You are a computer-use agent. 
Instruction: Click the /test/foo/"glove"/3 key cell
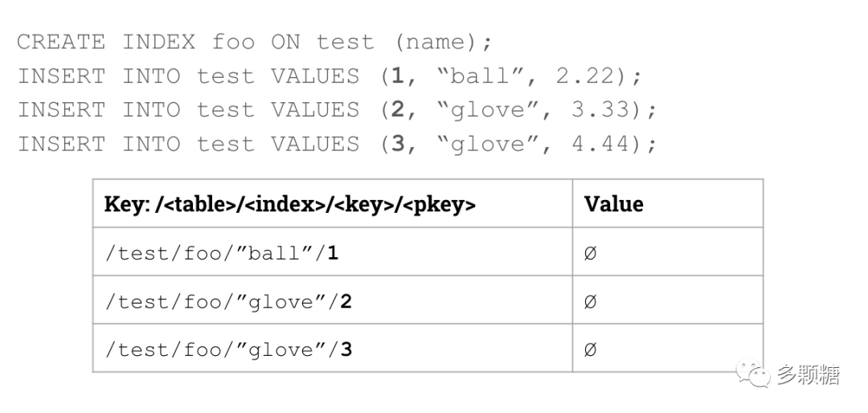229,350
